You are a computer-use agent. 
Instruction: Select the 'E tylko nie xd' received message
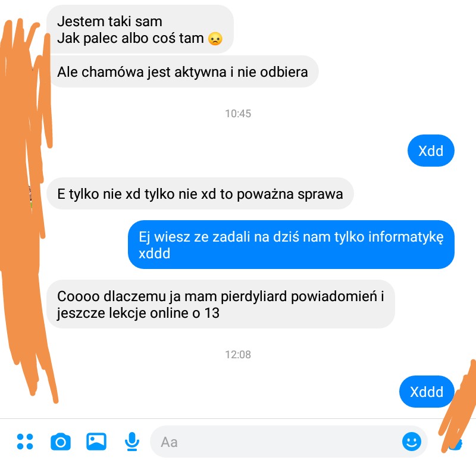[200, 194]
